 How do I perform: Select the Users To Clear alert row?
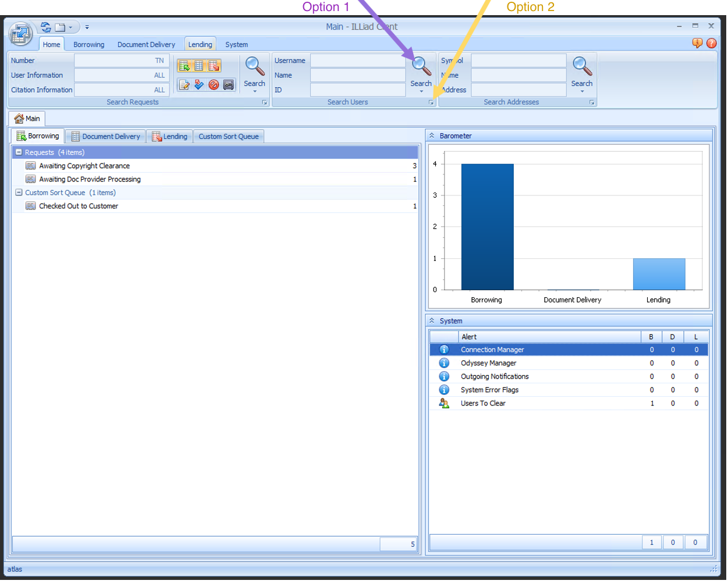click(483, 404)
